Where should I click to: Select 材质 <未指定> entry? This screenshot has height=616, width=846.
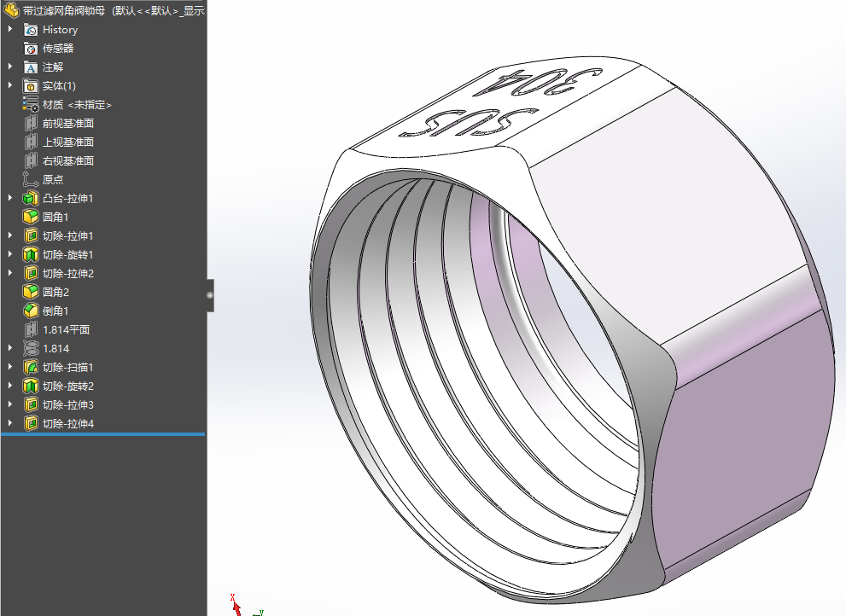tap(77, 105)
